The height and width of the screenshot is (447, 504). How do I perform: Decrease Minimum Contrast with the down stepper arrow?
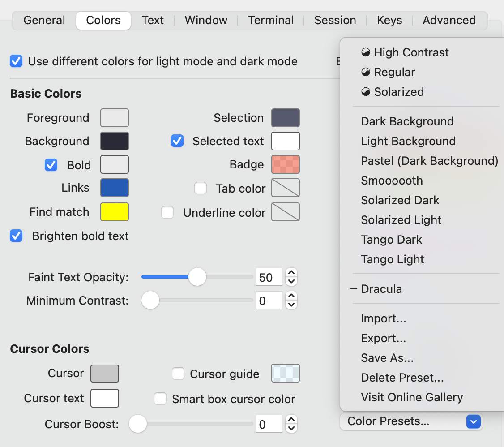coord(291,305)
